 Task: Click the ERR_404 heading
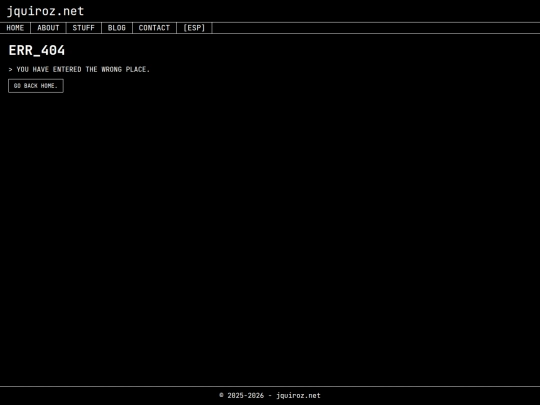[x=37, y=51]
